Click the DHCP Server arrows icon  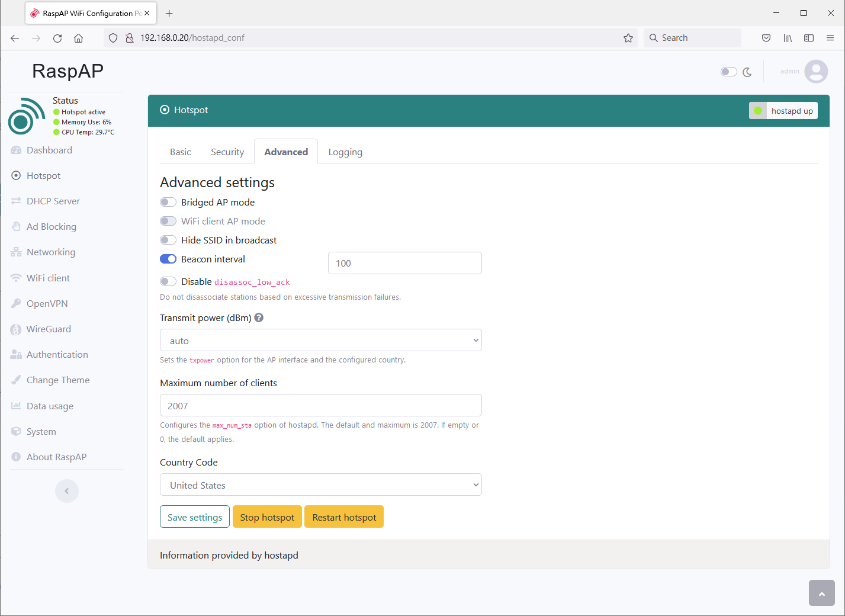pos(16,201)
